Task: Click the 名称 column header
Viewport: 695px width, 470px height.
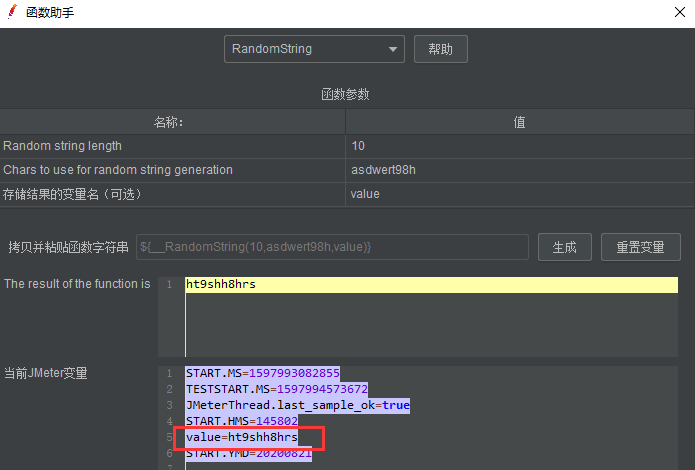Action: click(172, 122)
